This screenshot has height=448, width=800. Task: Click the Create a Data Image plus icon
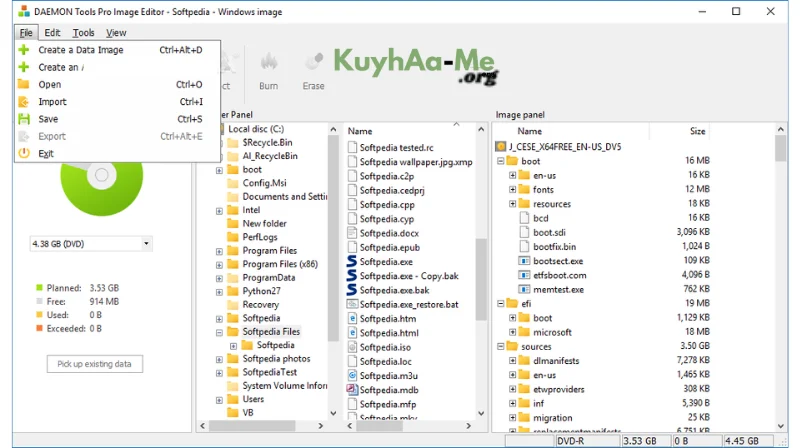point(23,49)
